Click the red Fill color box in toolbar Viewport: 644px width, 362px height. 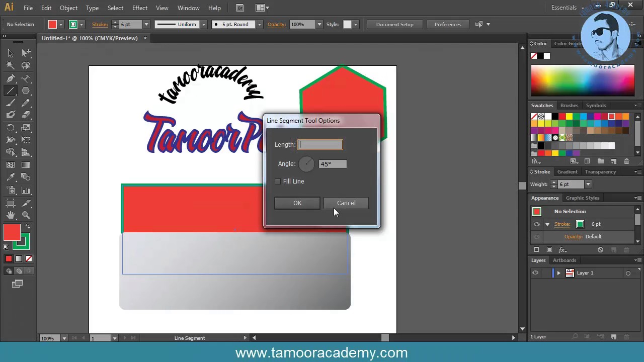click(x=12, y=233)
